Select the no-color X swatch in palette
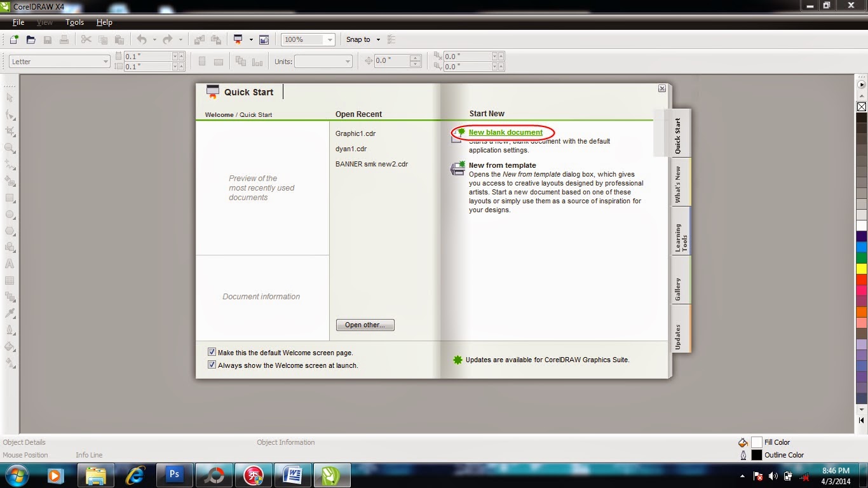This screenshot has height=488, width=868. (862, 107)
